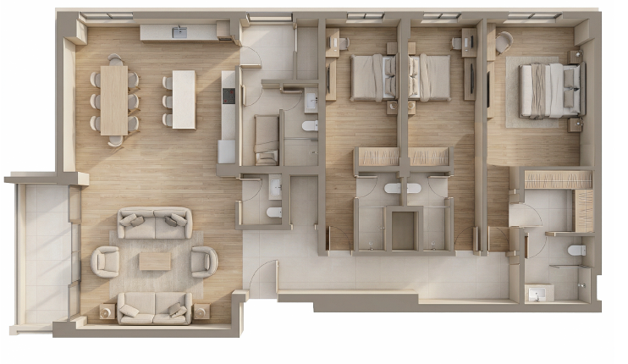Screen dimensions: 628x364
Task: Select the right armchair beside the coffee table
Action: tap(203, 262)
